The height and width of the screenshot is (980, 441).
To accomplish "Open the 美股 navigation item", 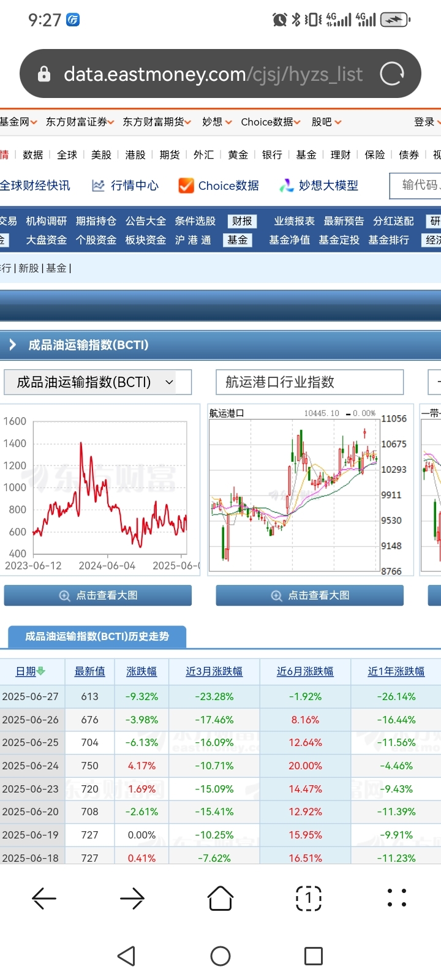I will (x=101, y=155).
